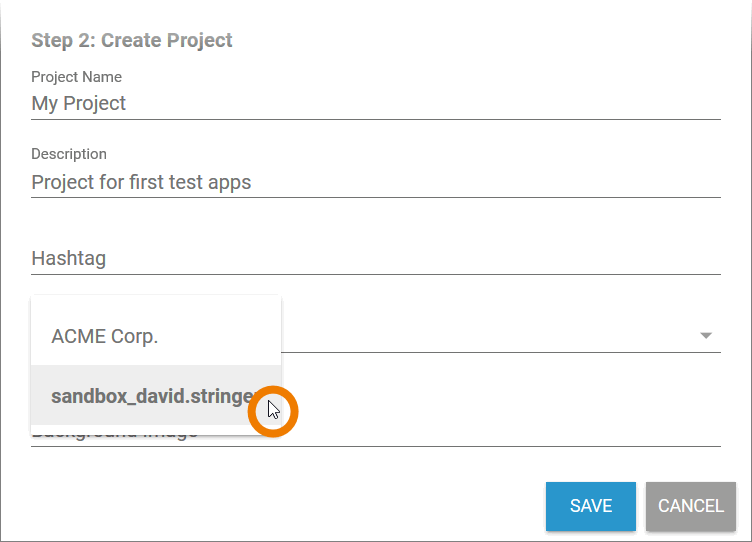This screenshot has height=542, width=752.
Task: Click the 'Description' label above the field
Action: (69, 154)
